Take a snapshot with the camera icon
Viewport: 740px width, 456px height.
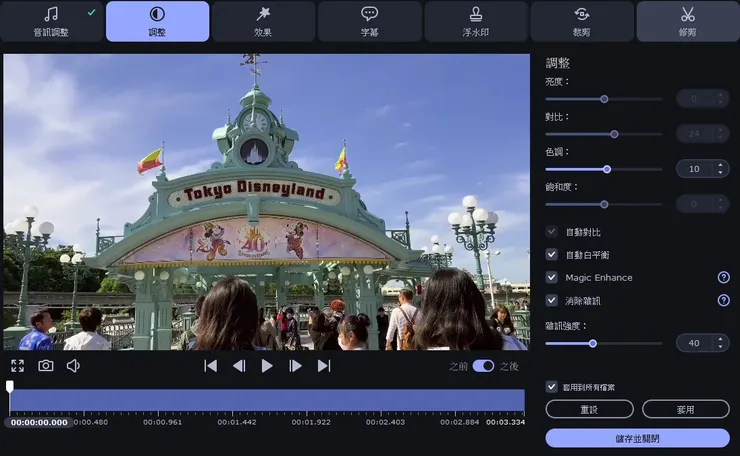46,366
